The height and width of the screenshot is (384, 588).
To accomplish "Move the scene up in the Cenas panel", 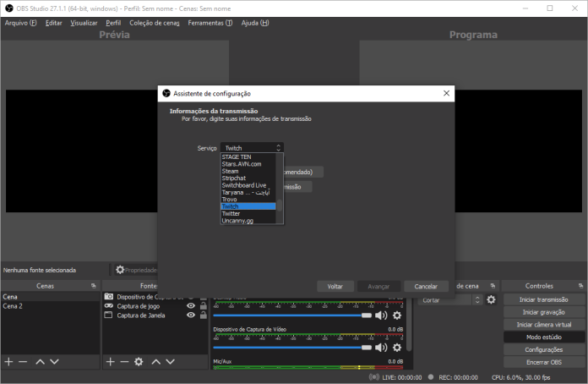I will point(40,361).
